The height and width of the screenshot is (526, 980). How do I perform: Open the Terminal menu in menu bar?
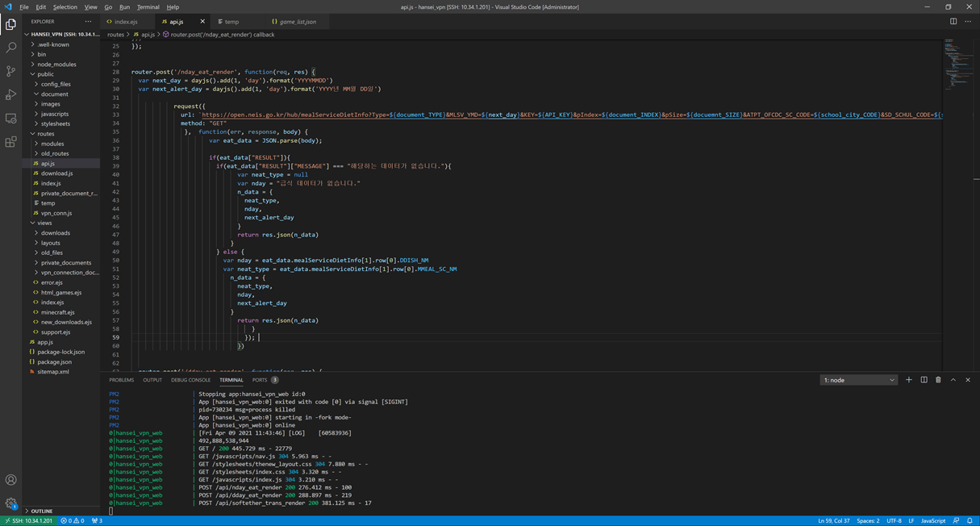(148, 7)
